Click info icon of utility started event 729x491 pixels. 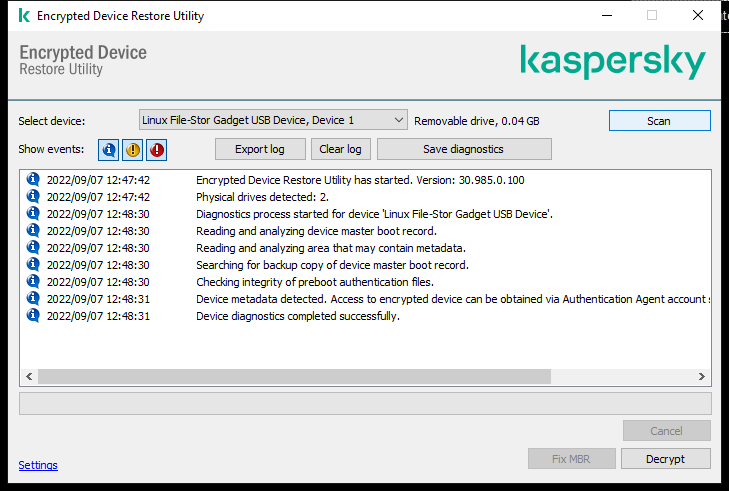click(32, 180)
